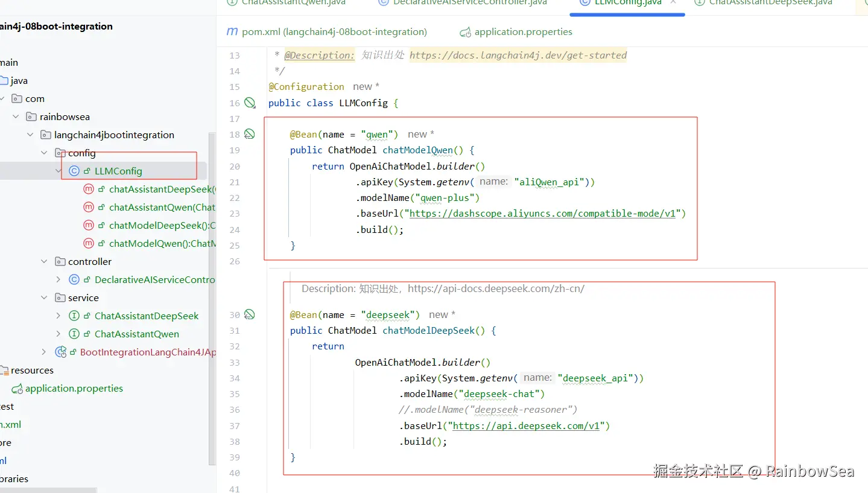The width and height of the screenshot is (868, 493).
Task: Click the resources folder icon
Action: 4,370
